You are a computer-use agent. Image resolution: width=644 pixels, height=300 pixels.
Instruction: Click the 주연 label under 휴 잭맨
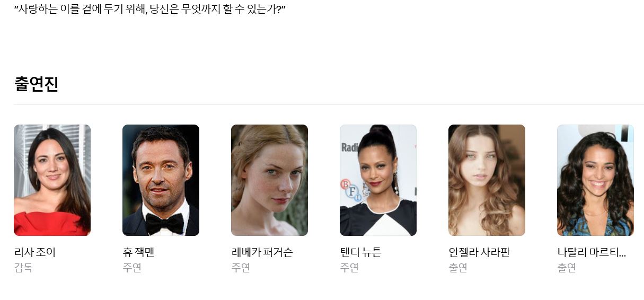click(x=132, y=268)
